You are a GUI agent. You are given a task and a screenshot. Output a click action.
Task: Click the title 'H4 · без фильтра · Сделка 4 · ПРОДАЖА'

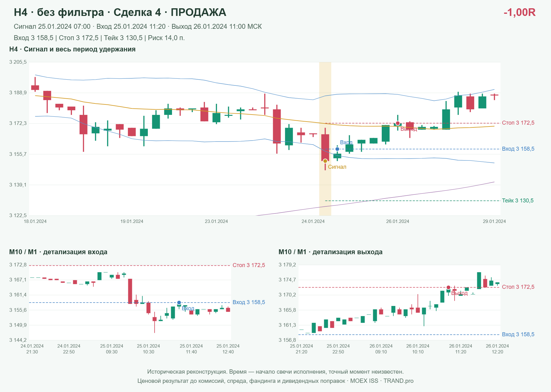[x=120, y=12]
